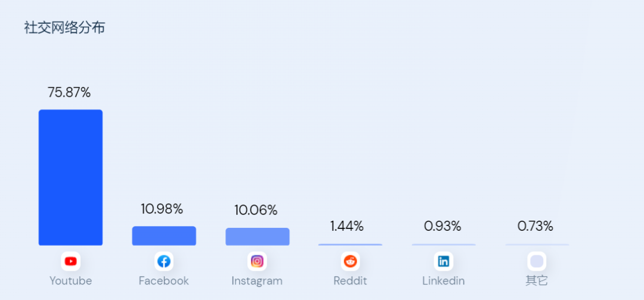Click the Linkedin text label
The height and width of the screenshot is (300, 644).
444,280
